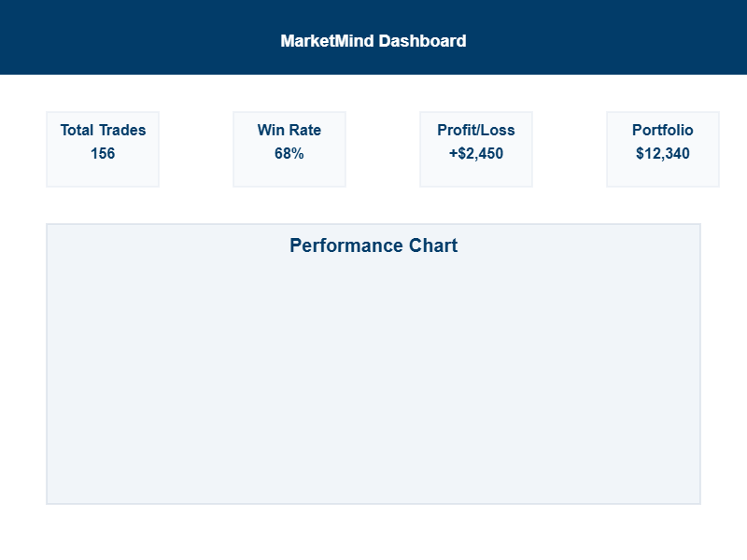Select the Portfolio label text
The height and width of the screenshot is (560, 747).
tap(663, 131)
